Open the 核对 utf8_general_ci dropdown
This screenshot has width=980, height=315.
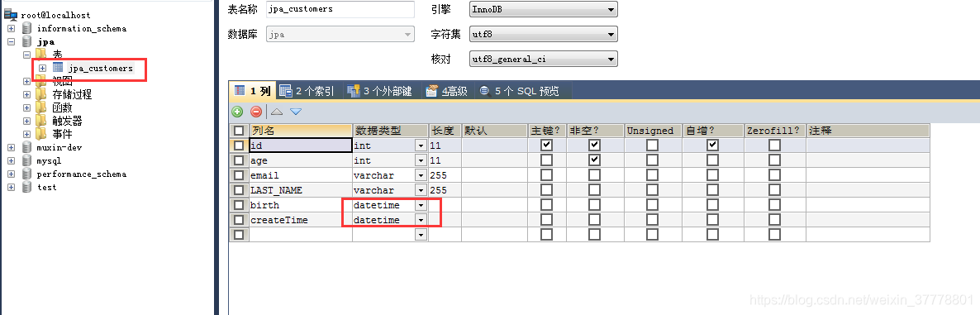pos(543,59)
